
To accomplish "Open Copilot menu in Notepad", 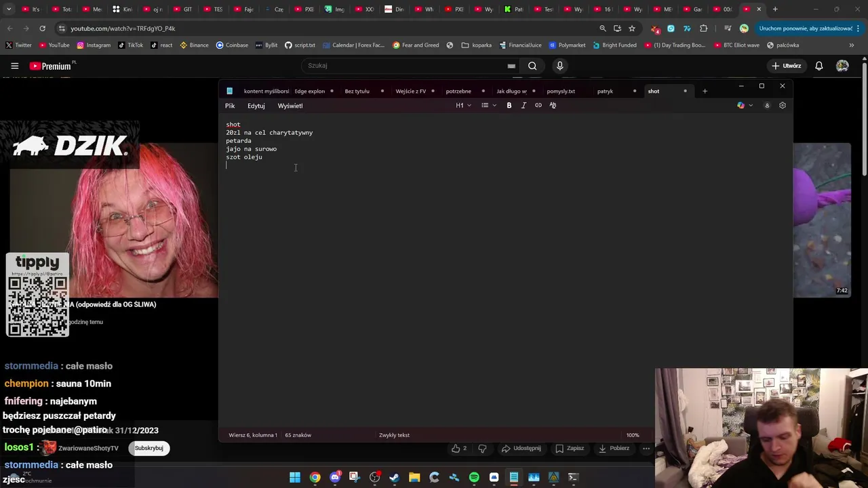I will pos(745,105).
